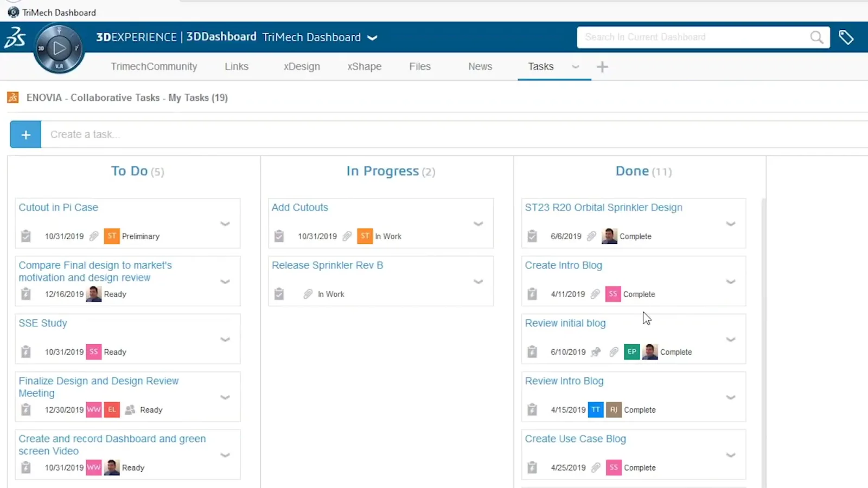Image resolution: width=868 pixels, height=488 pixels.
Task: Click the paperclip on Create Use Case Blog
Action: point(596,467)
